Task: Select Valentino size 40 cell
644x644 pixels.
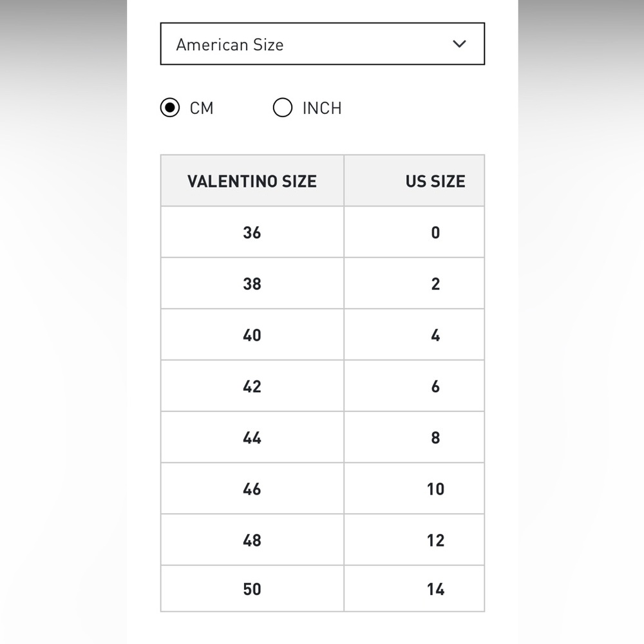Action: click(252, 335)
